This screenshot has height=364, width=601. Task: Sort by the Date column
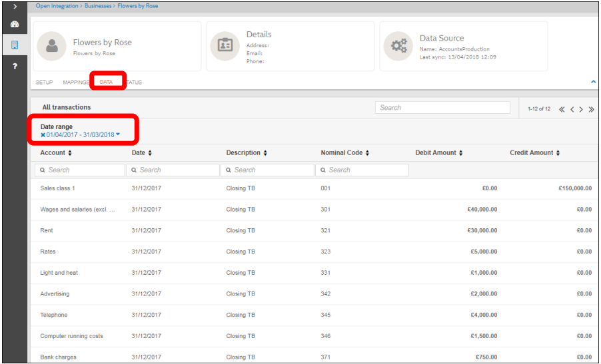point(141,152)
